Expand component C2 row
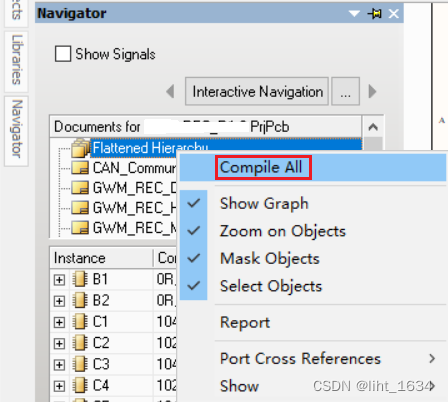448x402 pixels. pyautogui.click(x=59, y=343)
